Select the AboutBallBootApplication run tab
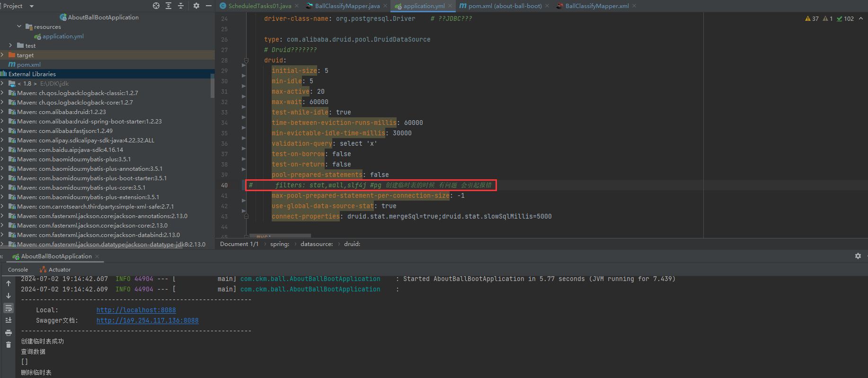Viewport: 868px width, 378px height. (x=56, y=256)
